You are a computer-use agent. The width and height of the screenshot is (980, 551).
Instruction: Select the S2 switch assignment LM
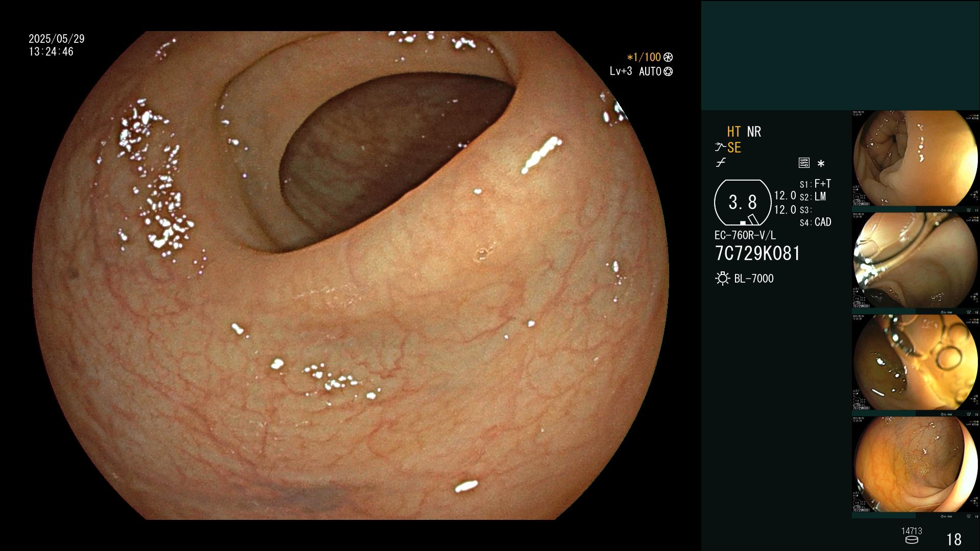click(x=813, y=197)
